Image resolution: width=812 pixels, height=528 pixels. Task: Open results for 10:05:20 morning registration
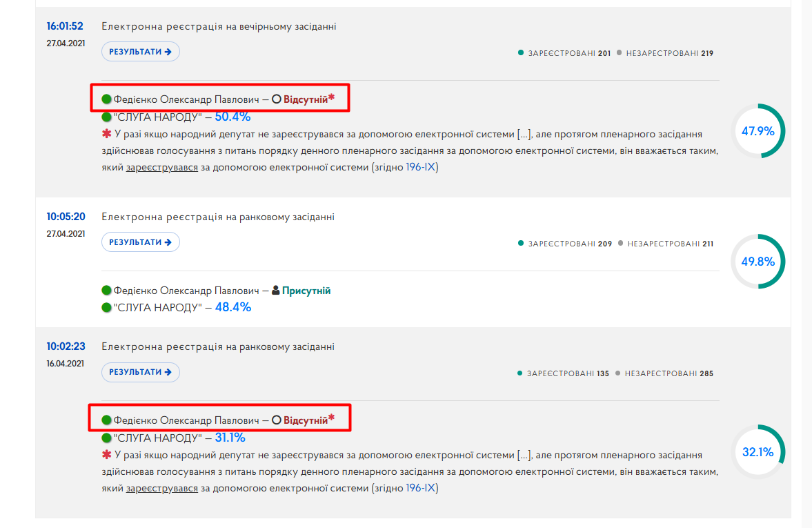(x=140, y=242)
